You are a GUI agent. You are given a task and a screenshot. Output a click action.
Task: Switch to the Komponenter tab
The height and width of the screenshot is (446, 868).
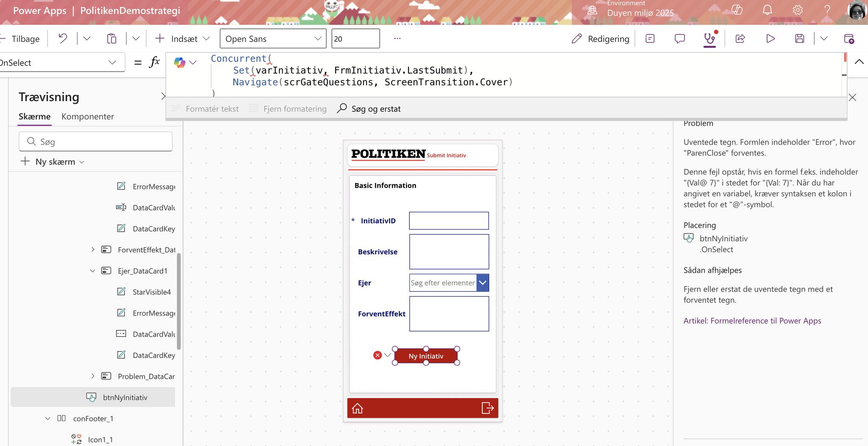coord(88,116)
